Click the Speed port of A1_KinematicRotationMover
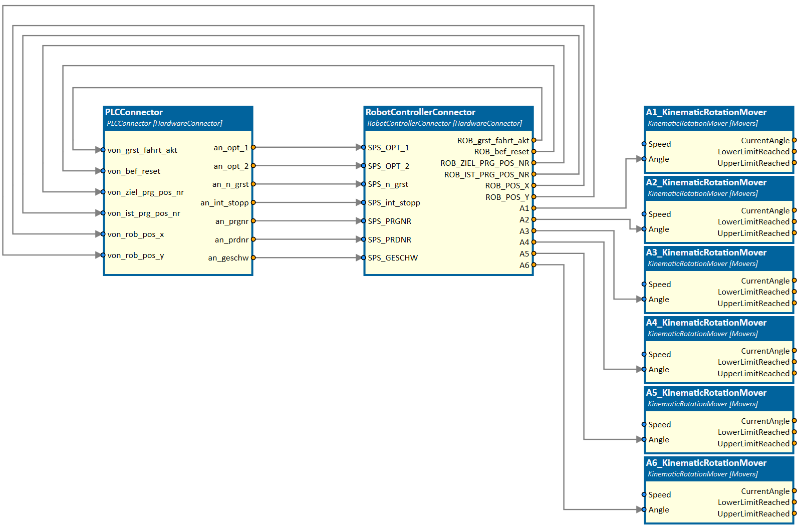Viewport: 803px width, 532px height. coord(644,144)
